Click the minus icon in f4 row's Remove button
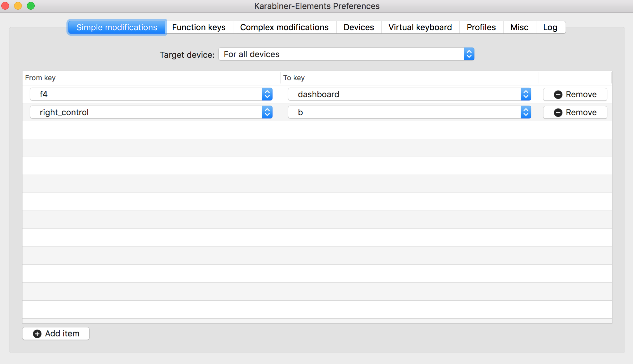This screenshot has width=633, height=364. (558, 95)
